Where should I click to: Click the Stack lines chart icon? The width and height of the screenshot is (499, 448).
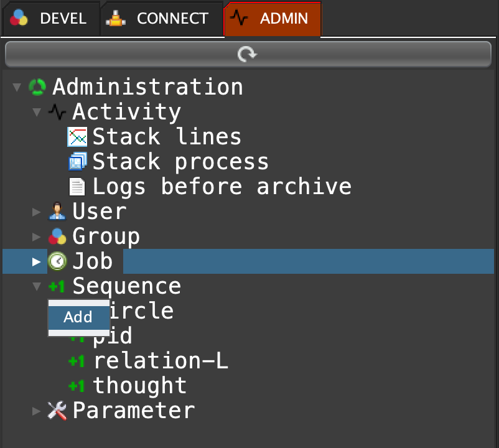pos(77,137)
